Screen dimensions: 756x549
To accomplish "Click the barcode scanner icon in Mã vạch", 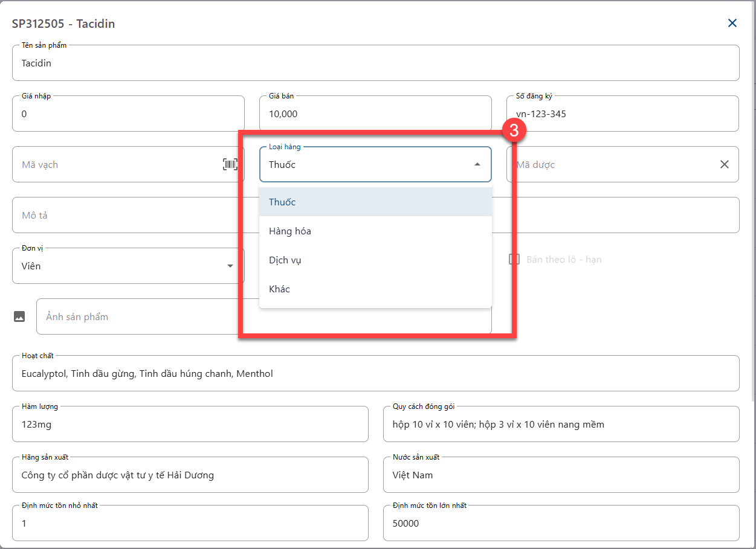I will (x=230, y=164).
